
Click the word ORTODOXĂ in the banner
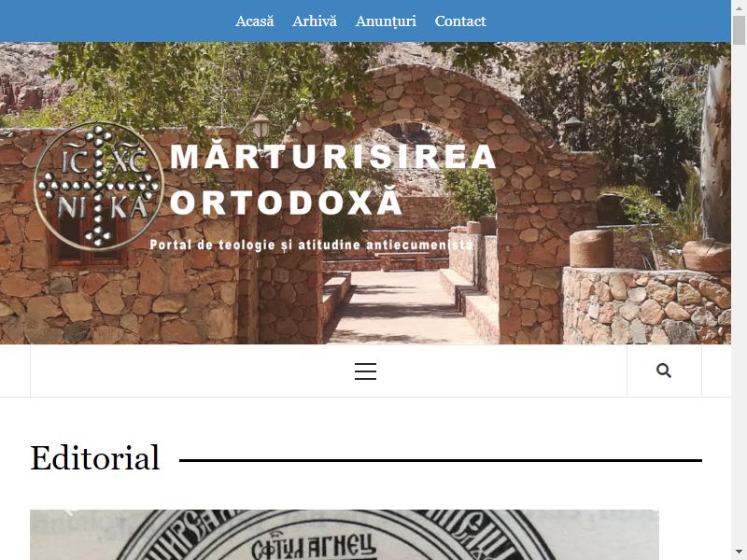[x=287, y=202]
